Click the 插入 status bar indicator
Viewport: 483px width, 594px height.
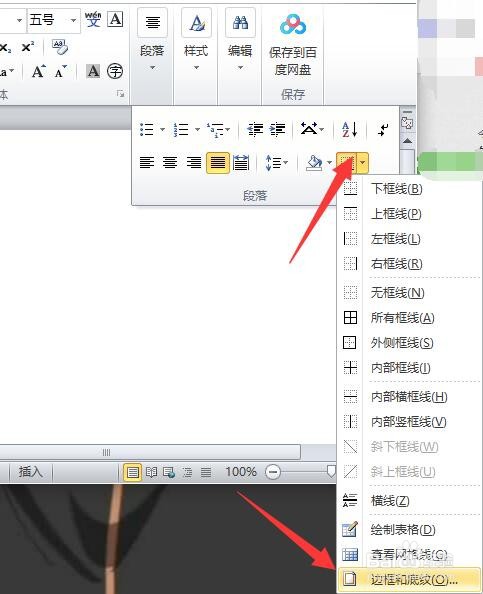point(31,472)
